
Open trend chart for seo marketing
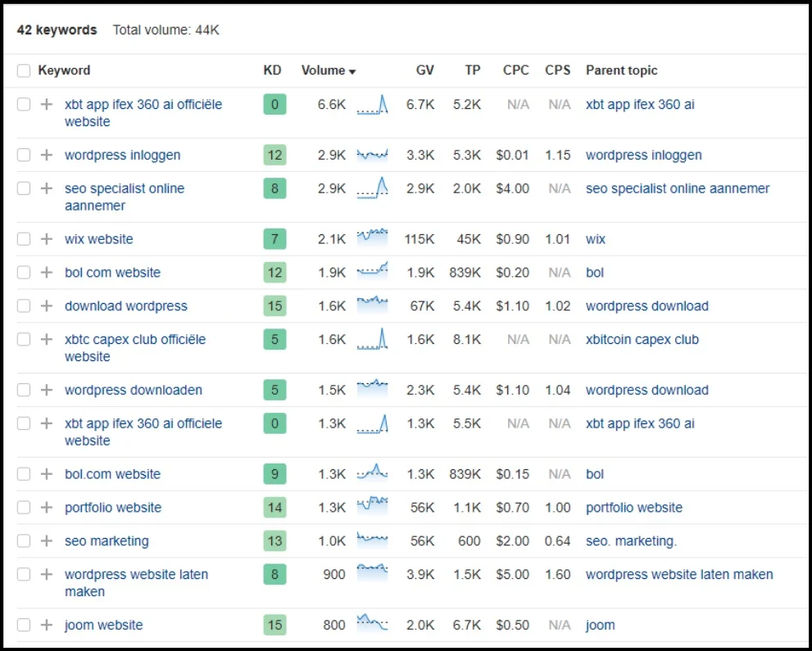tap(372, 539)
